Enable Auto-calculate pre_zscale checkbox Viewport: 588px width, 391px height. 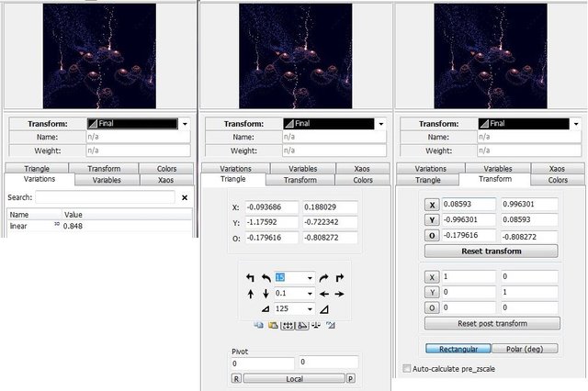click(x=406, y=369)
